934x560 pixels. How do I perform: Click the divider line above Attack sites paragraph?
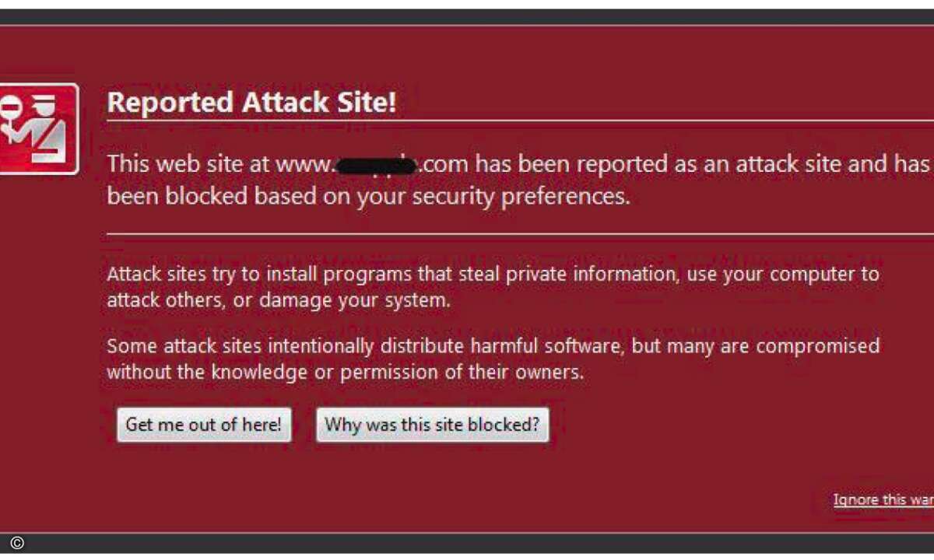pos(520,233)
